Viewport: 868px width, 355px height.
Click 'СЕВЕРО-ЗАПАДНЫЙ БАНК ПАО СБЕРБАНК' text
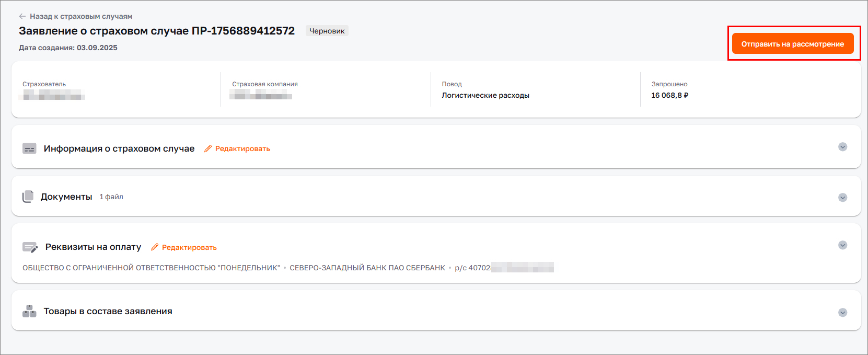coord(367,268)
